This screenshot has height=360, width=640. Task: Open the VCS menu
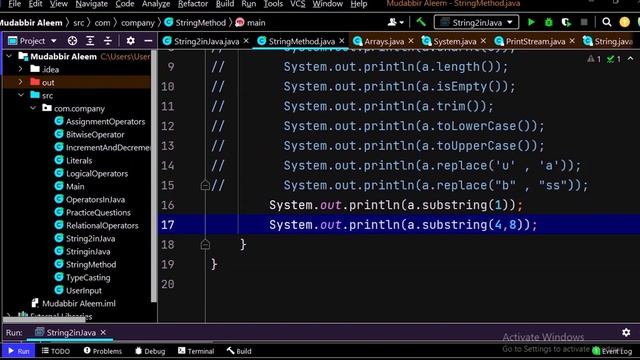click(298, 4)
